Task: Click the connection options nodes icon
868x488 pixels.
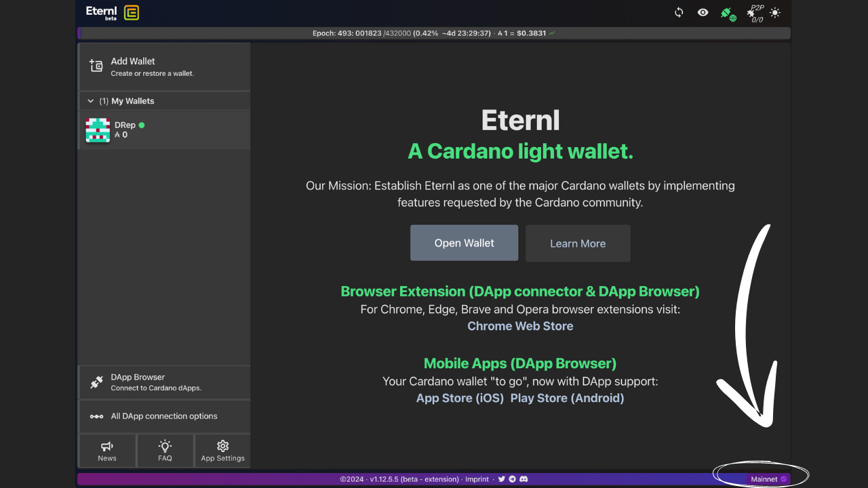Action: coord(96,416)
